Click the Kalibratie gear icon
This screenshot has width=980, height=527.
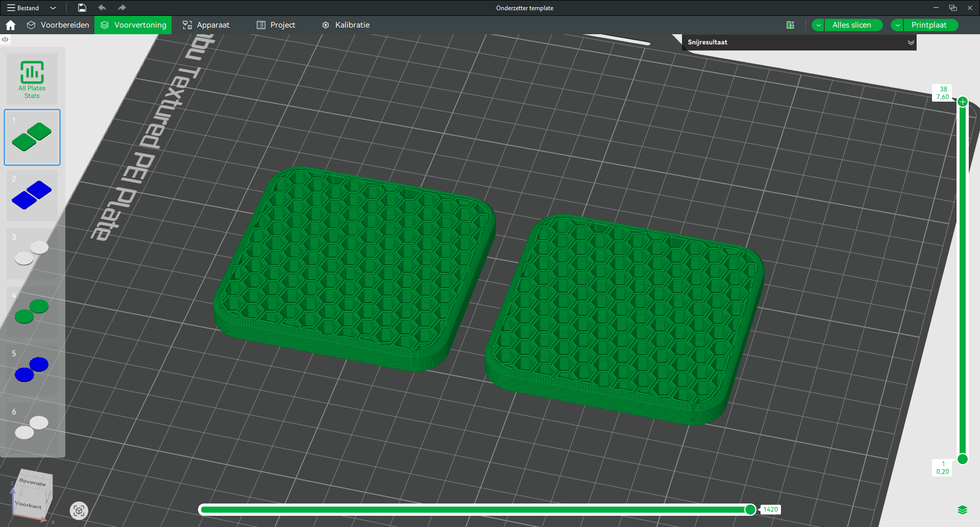326,25
